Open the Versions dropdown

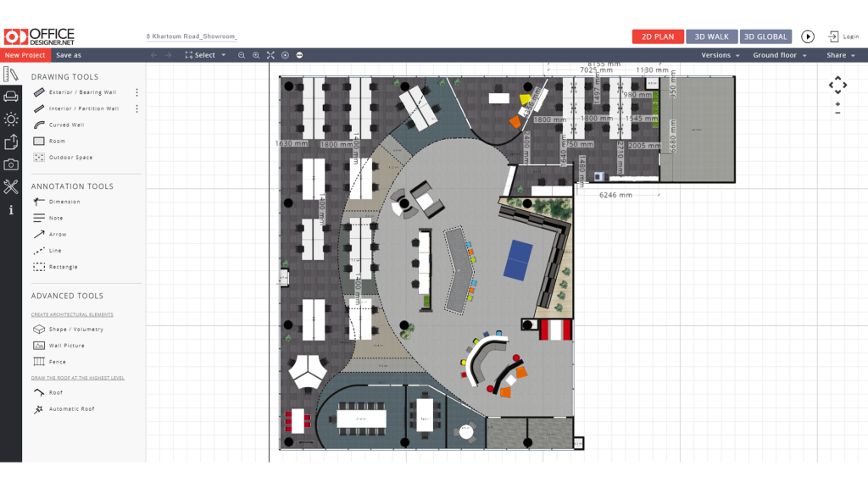721,55
